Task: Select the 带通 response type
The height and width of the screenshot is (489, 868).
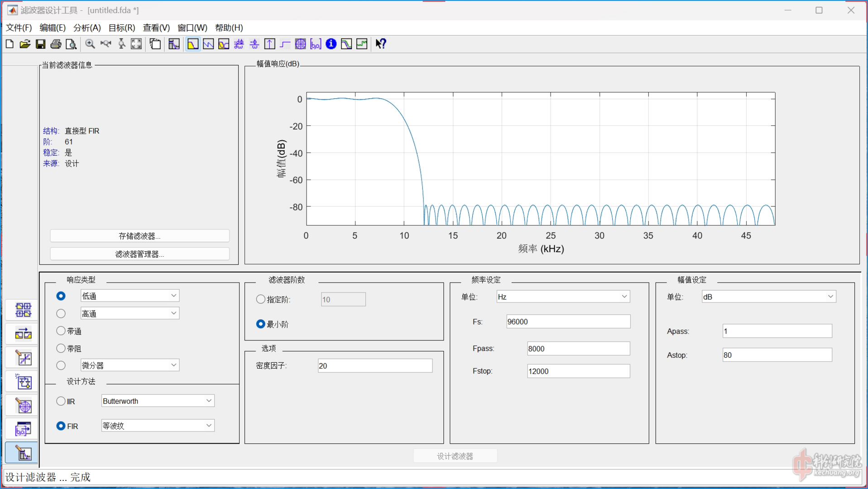Action: click(61, 331)
